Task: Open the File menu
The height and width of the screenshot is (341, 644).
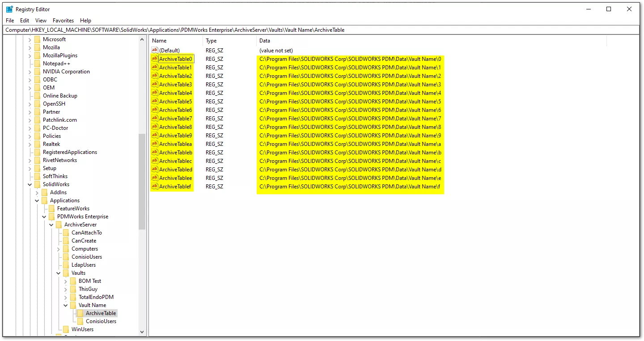Action: click(x=10, y=21)
